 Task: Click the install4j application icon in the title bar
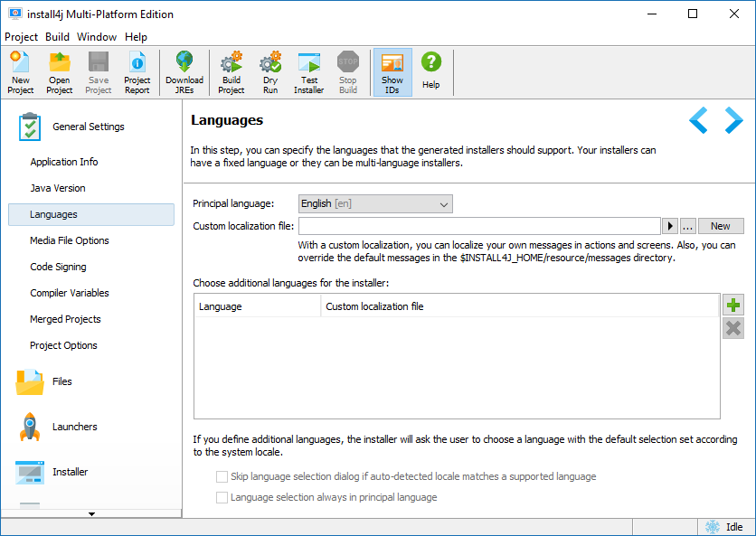point(15,14)
